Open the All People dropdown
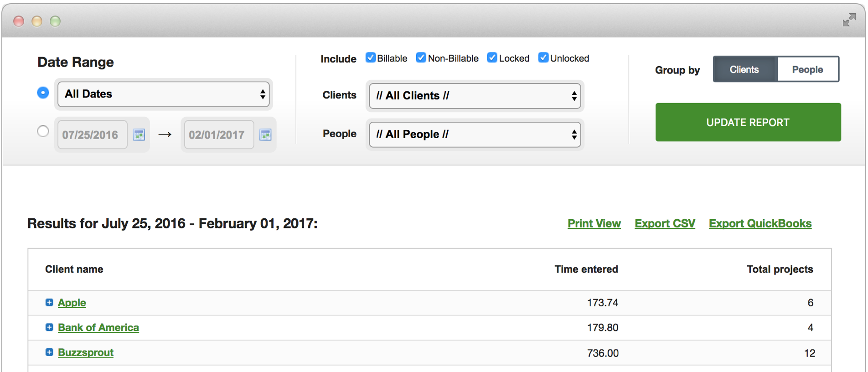Viewport: 868px width, 372px height. point(475,134)
